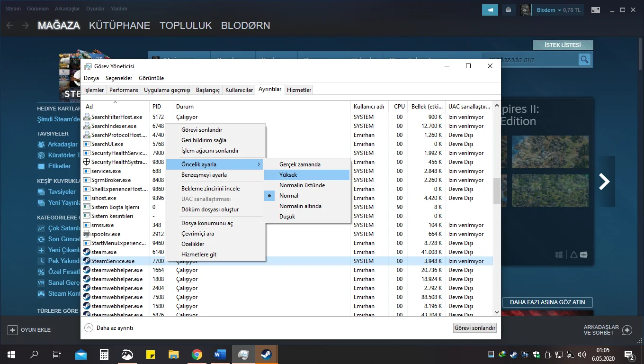Set process priority to Yüksek
The width and height of the screenshot is (644, 364).
click(x=288, y=175)
